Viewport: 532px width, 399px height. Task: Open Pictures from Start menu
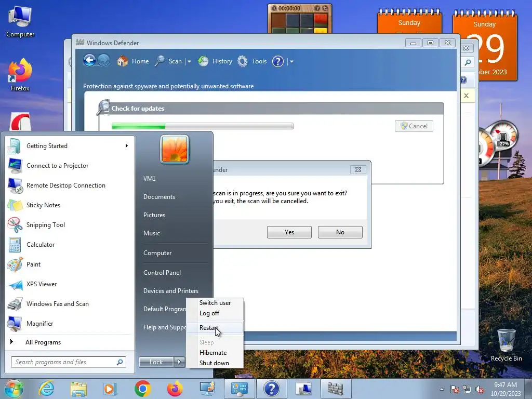coord(154,215)
